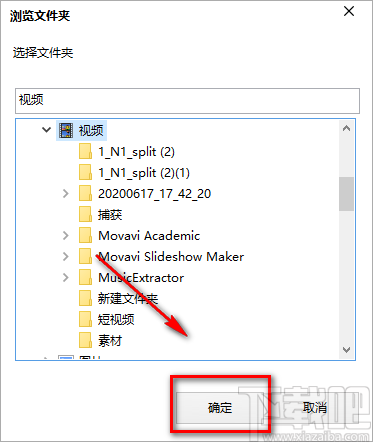Click folder icon of 1_N1_split (2)
373x442 pixels.
coord(86,151)
